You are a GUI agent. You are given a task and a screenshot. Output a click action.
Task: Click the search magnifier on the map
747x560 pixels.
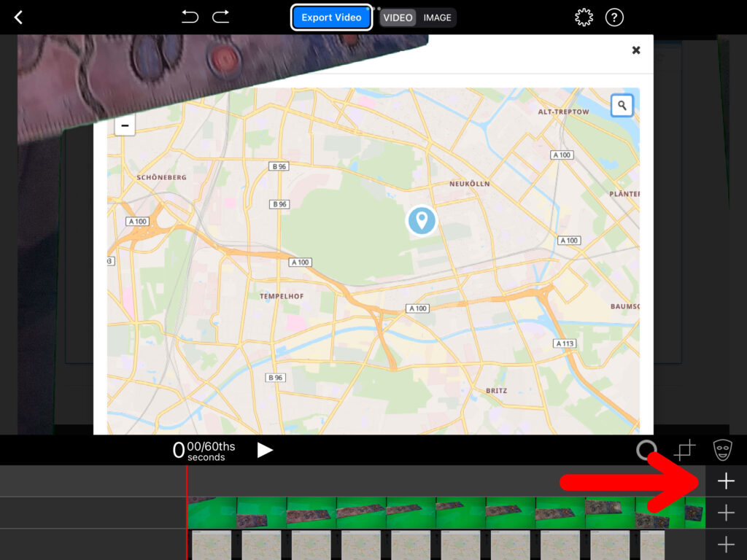click(622, 106)
